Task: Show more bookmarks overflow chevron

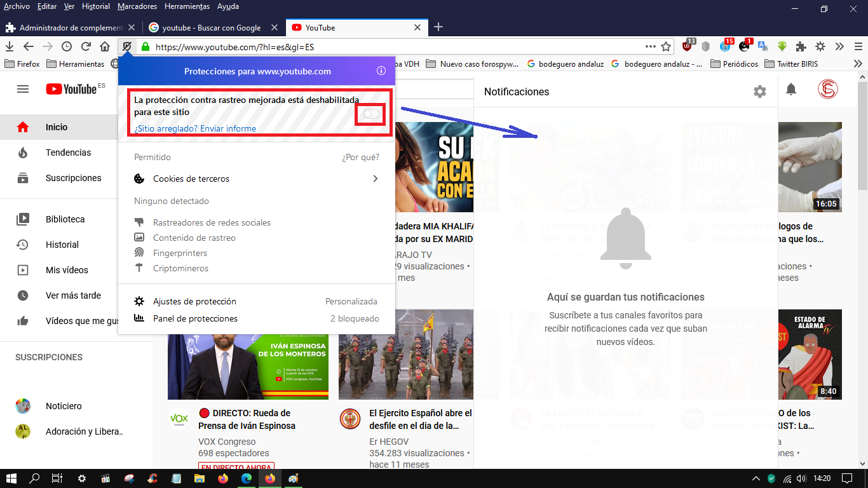Action: (x=858, y=64)
